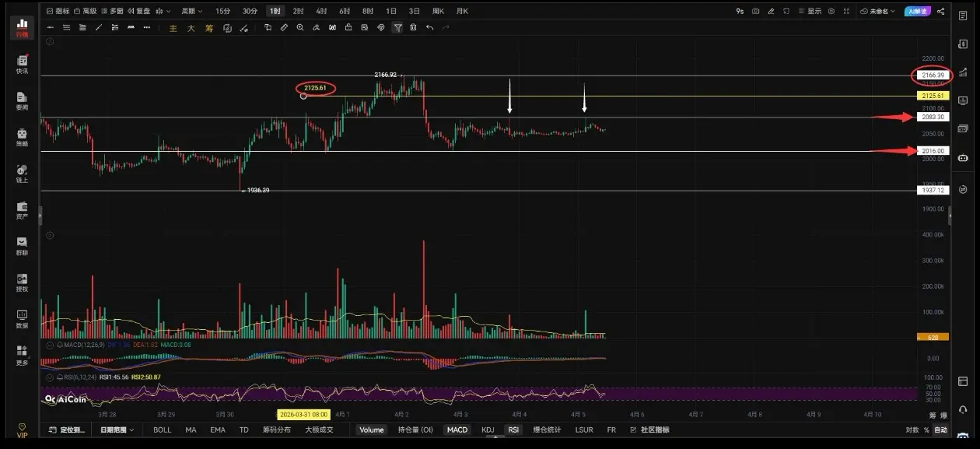Screen dimensions: 980x449
Task: Expand the 周期 period dropdown
Action: pos(191,11)
